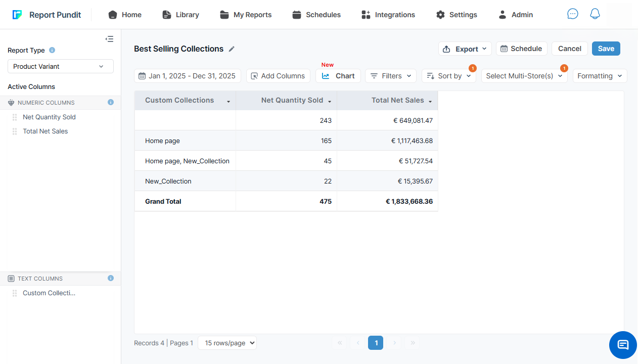
Task: Go to page 1 in pagination
Action: pyautogui.click(x=376, y=343)
